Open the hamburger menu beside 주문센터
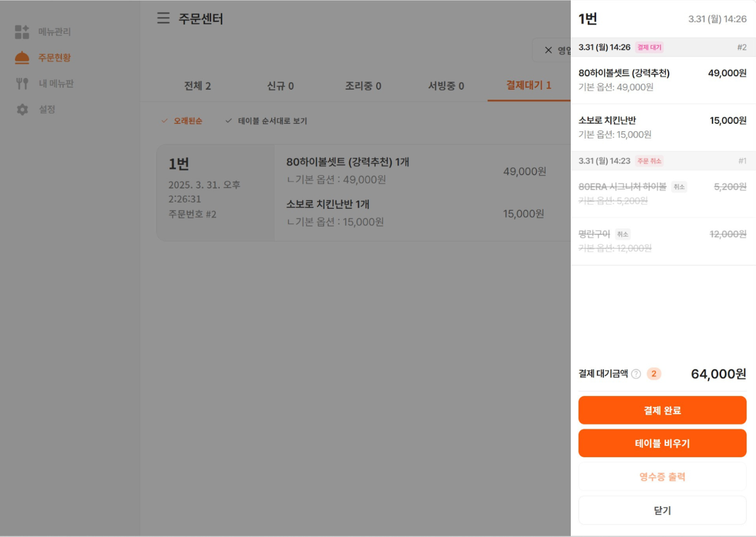Screen dimensions: 756x537 [x=163, y=18]
